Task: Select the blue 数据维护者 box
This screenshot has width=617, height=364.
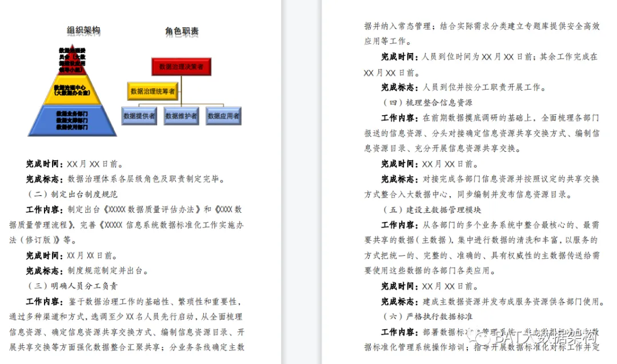Action: click(x=182, y=116)
